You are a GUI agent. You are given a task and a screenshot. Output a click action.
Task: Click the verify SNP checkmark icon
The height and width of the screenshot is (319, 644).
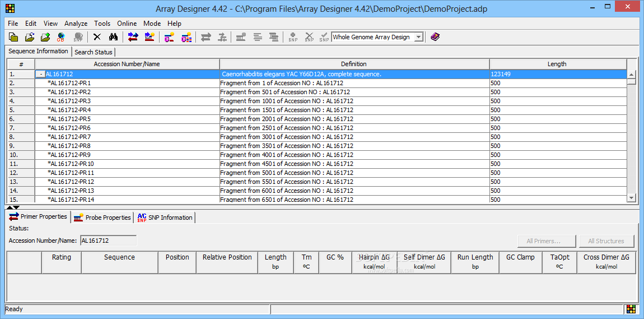[x=324, y=37]
